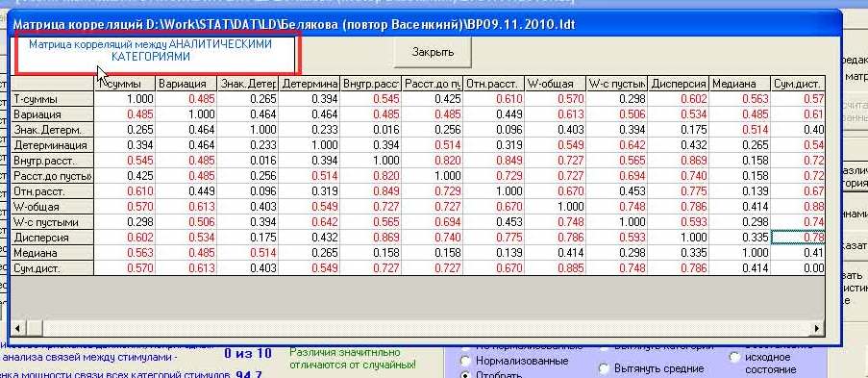Select the W-общая row header

coord(53,207)
